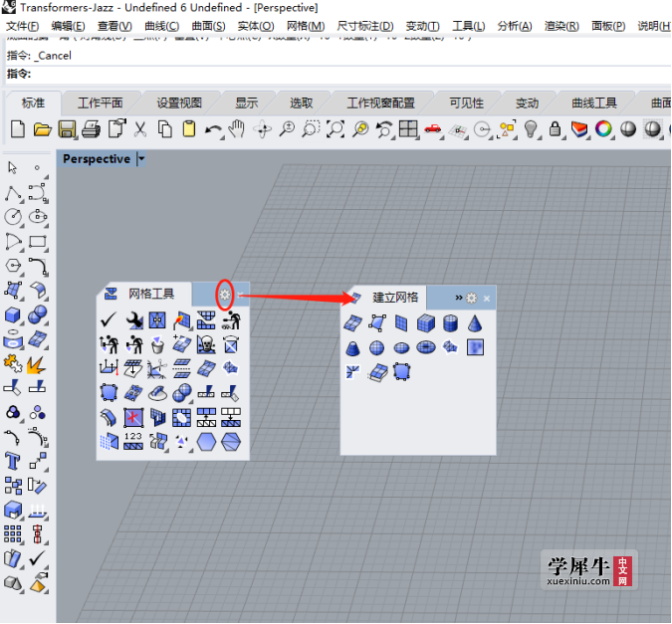Select the circle tool in sidebar
The width and height of the screenshot is (672, 624).
[x=13, y=216]
